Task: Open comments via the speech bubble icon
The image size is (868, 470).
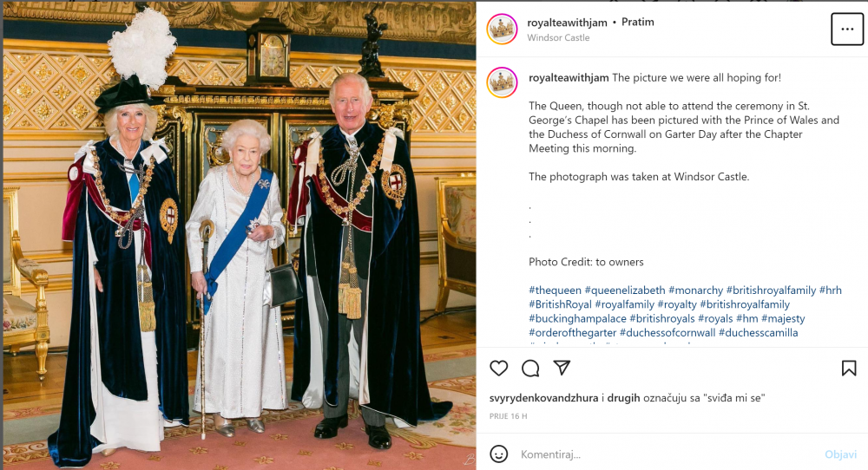Action: (530, 369)
